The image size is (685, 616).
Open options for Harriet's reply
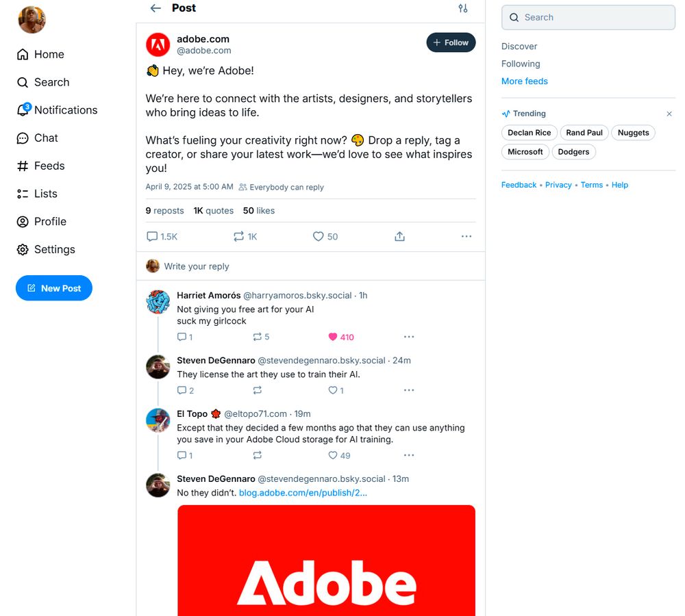(x=409, y=337)
